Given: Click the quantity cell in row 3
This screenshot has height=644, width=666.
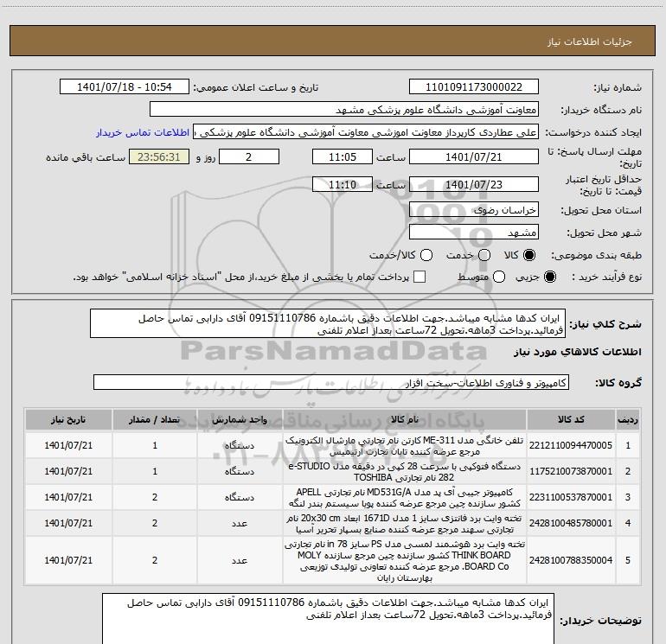Looking at the screenshot, I should pos(155,498).
